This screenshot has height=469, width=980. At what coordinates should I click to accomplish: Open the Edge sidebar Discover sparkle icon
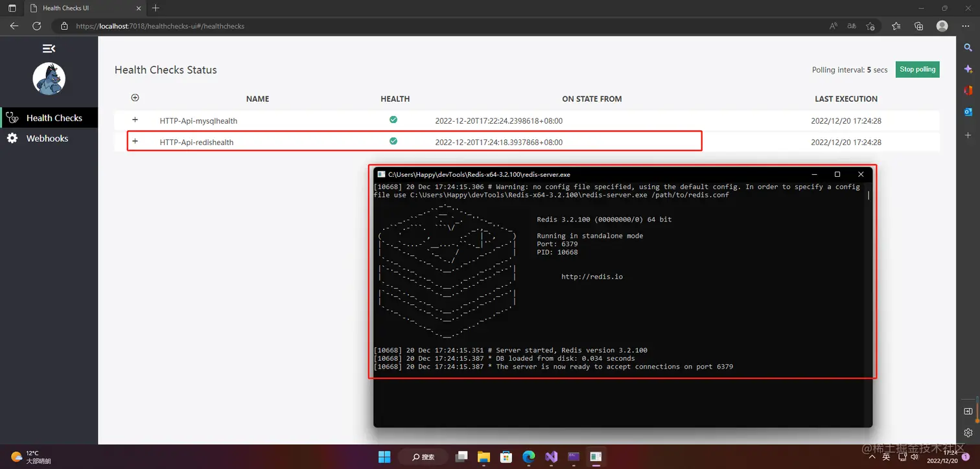pyautogui.click(x=968, y=69)
